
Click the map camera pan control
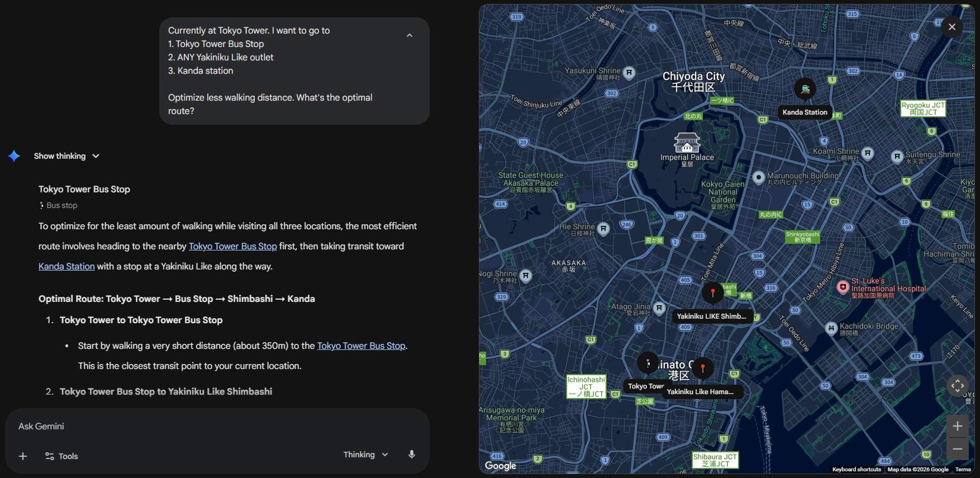957,386
